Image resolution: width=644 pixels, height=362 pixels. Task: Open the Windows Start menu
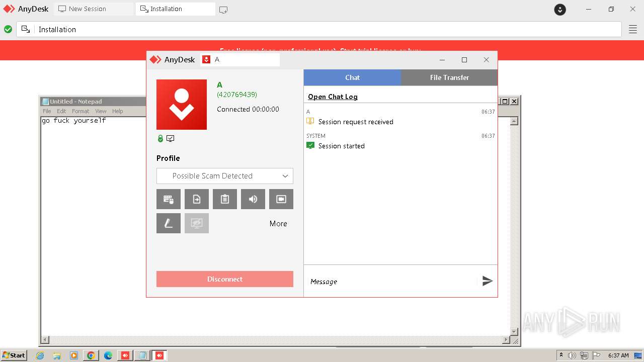[14, 355]
